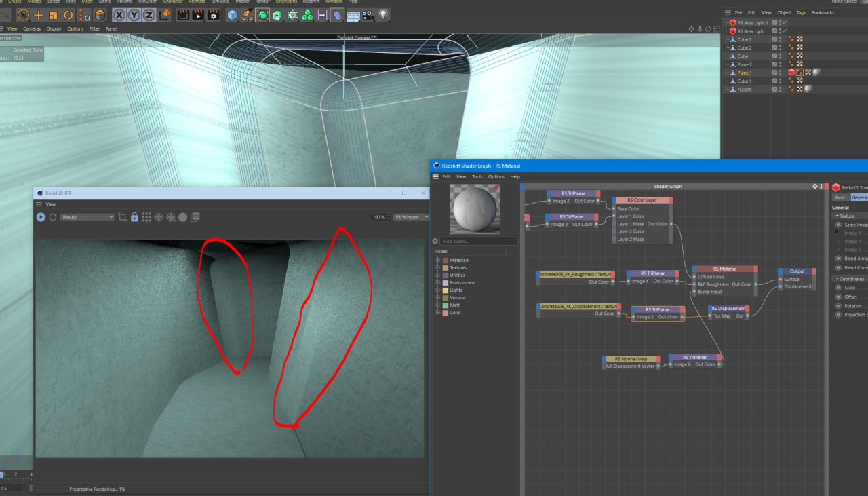The image size is (868, 496).
Task: Switch to Basic tab in attributes
Action: coord(840,197)
